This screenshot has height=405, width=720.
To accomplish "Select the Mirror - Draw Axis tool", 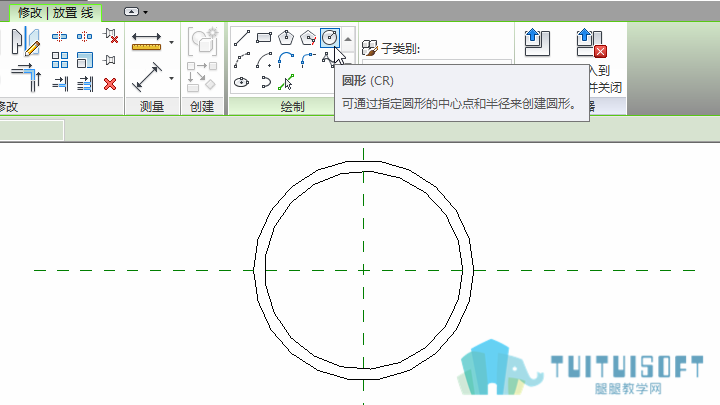I will point(26,42).
